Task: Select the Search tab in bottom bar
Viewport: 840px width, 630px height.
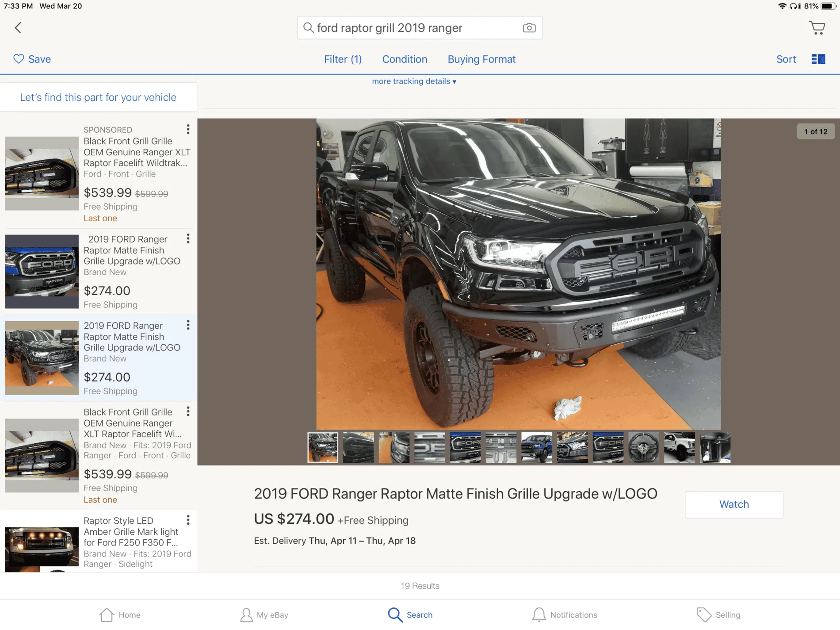Action: (x=410, y=615)
